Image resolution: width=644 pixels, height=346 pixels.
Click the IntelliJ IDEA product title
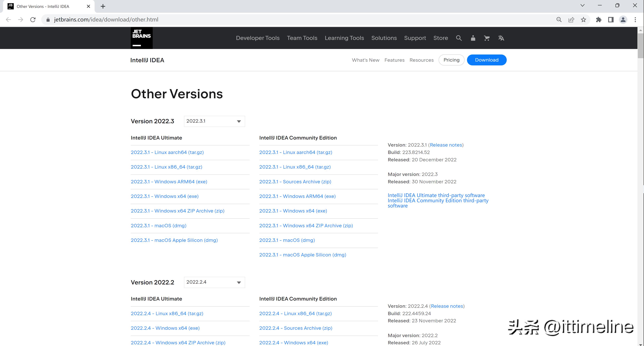pos(147,60)
